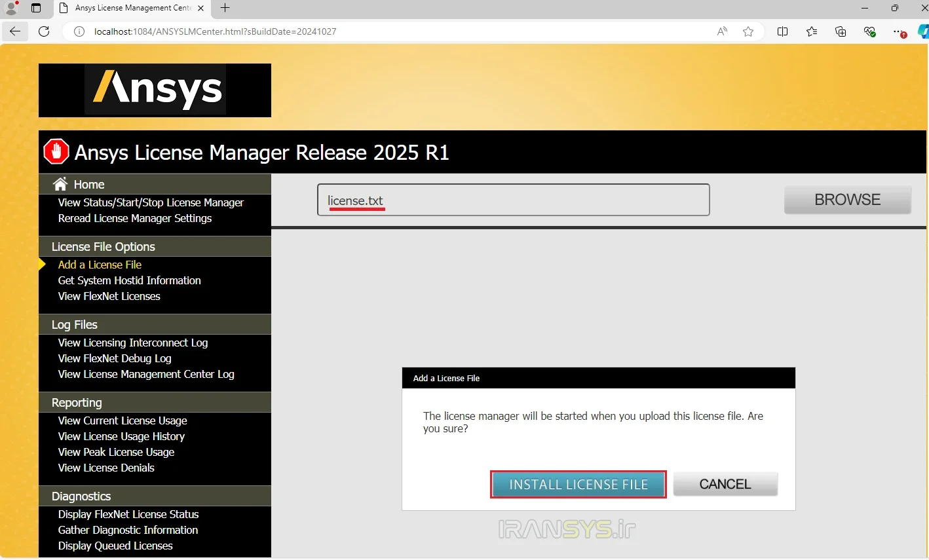Open Read Aloud icon in address bar

722,31
